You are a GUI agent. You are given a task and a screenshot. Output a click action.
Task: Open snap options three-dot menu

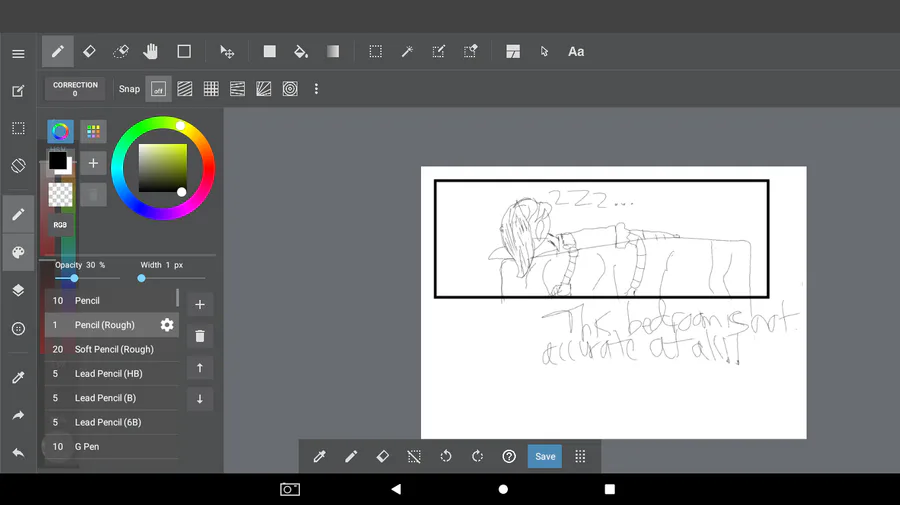[316, 89]
